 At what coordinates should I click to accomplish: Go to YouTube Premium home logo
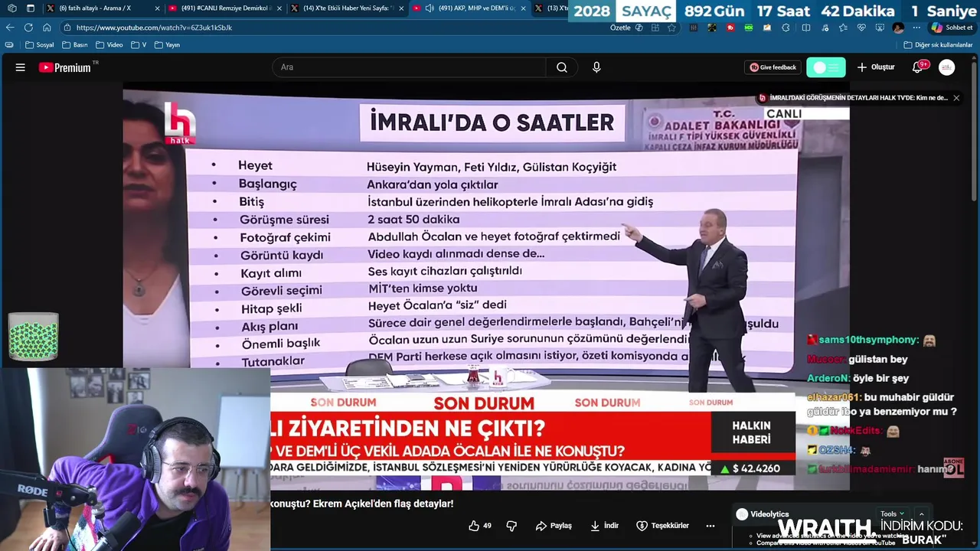pos(64,67)
